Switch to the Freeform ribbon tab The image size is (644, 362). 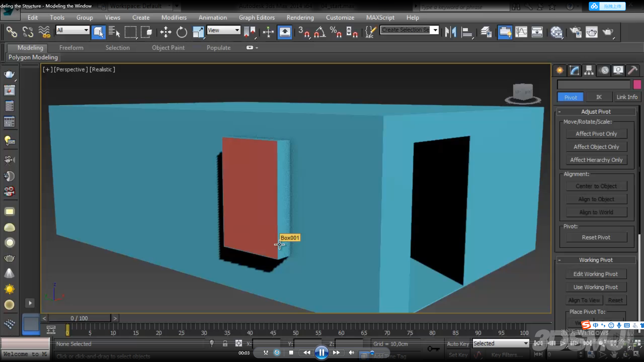click(71, 48)
